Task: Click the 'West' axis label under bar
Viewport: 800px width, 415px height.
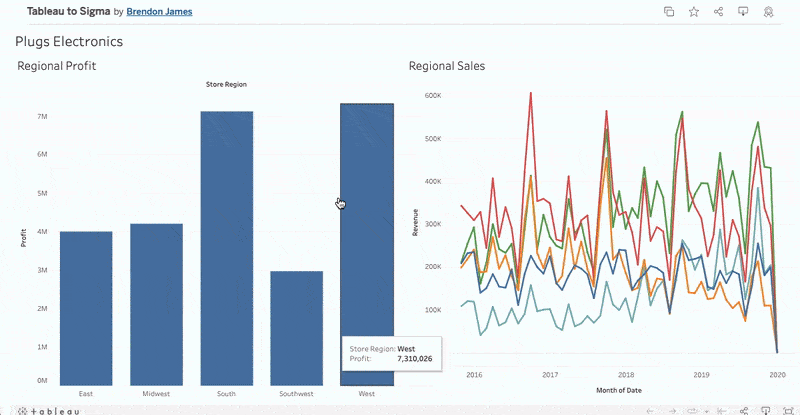Action: [366, 394]
